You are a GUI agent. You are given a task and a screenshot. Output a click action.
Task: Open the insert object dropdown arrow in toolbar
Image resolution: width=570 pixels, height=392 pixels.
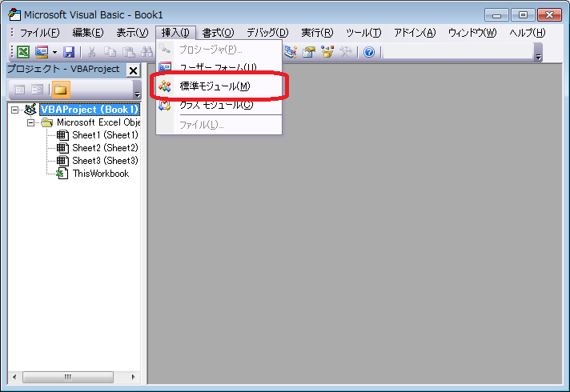[54, 52]
